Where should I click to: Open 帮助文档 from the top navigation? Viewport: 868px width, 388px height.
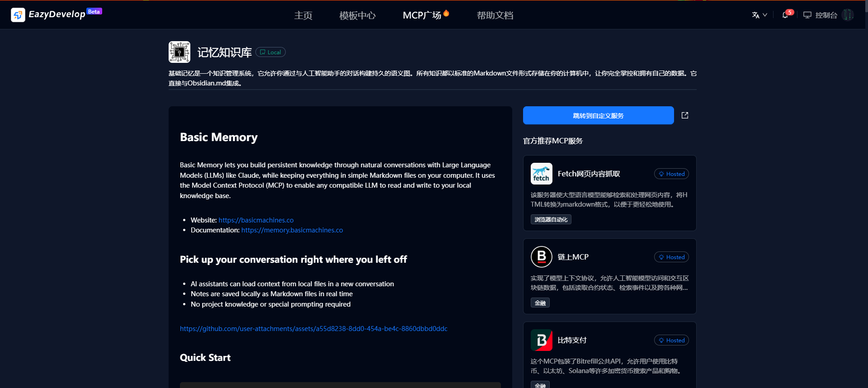[495, 15]
